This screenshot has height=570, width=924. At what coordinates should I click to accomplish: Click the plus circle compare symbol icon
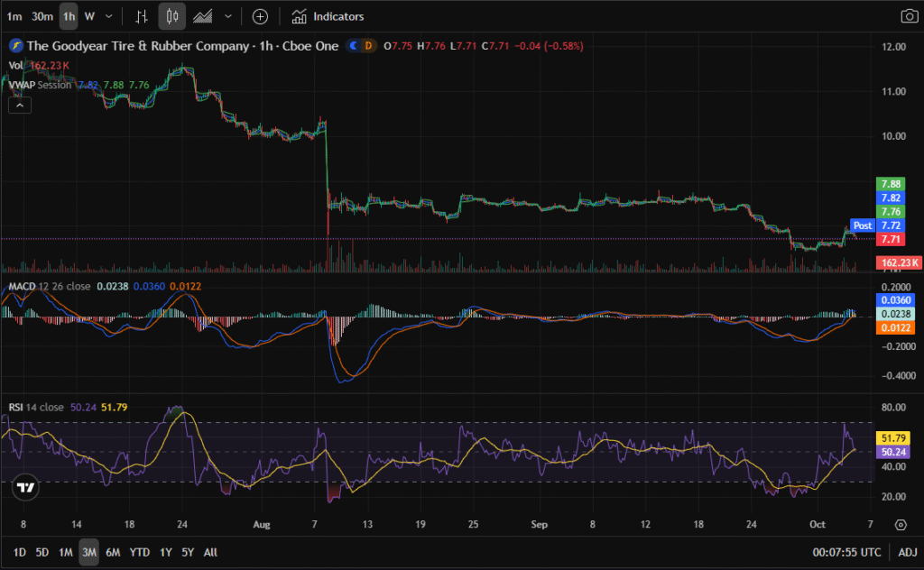(260, 16)
